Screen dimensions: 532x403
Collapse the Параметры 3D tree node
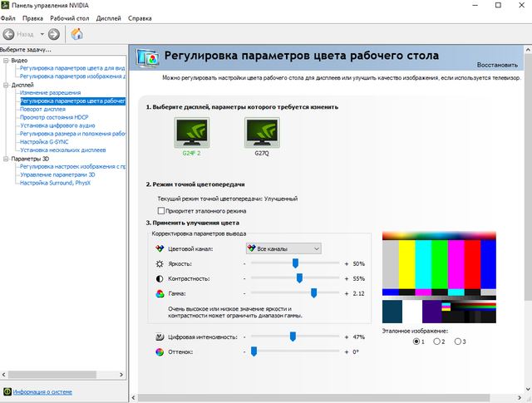(x=6, y=159)
